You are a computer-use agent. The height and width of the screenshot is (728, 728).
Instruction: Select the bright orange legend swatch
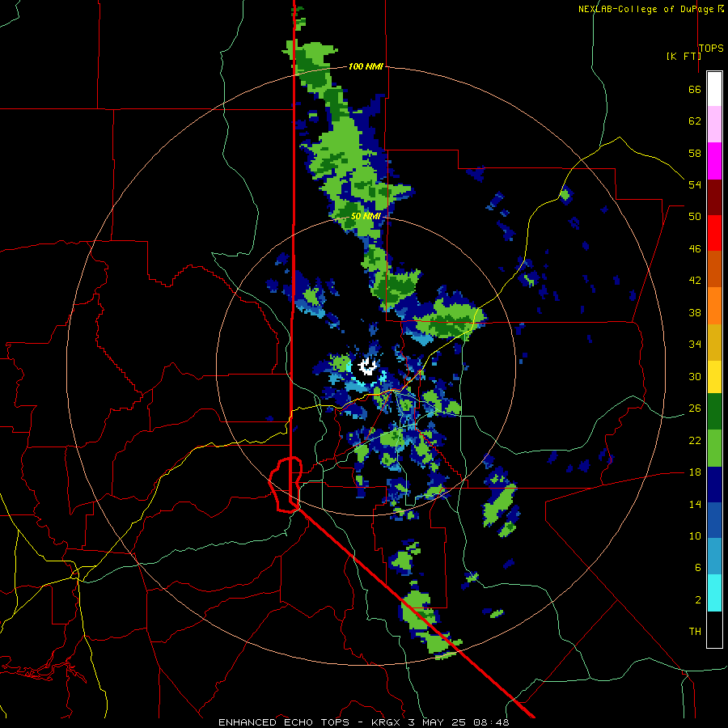click(714, 306)
